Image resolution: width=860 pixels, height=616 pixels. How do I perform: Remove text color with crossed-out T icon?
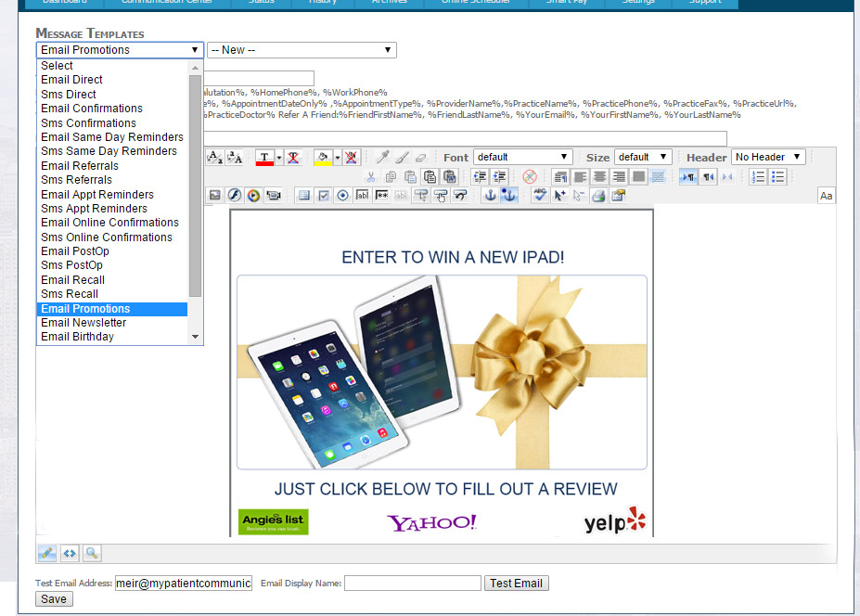pos(293,158)
